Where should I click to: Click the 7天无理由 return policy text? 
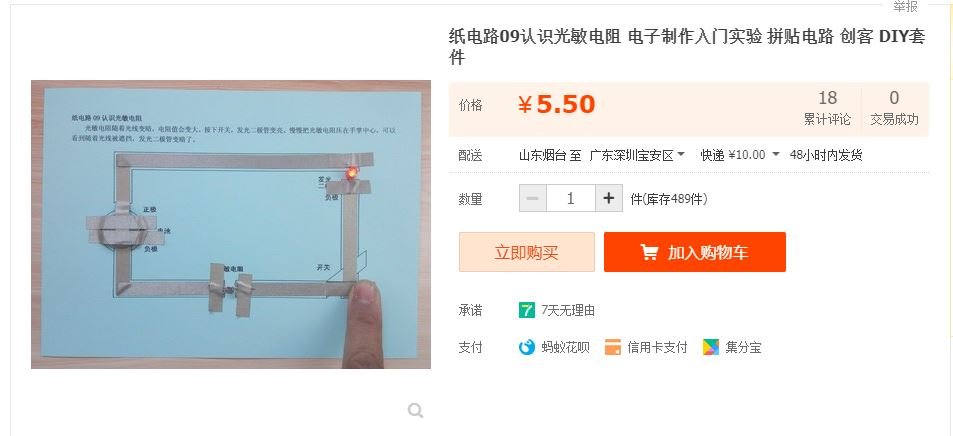pos(568,310)
